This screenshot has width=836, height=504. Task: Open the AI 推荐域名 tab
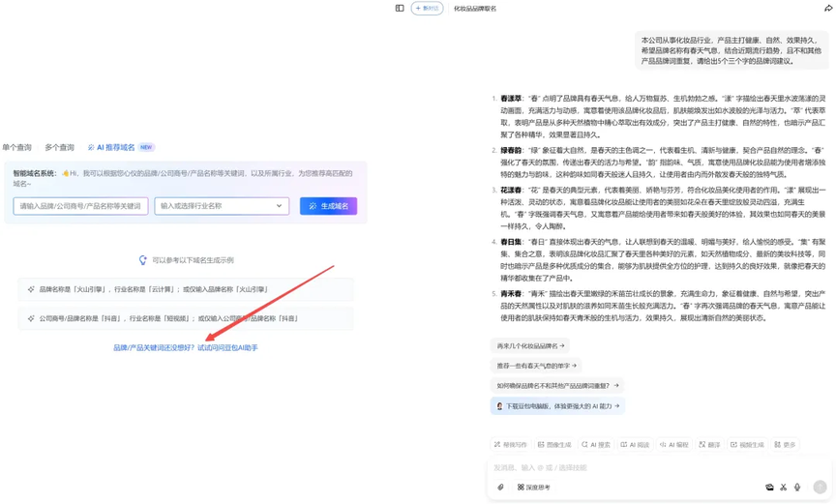click(121, 147)
